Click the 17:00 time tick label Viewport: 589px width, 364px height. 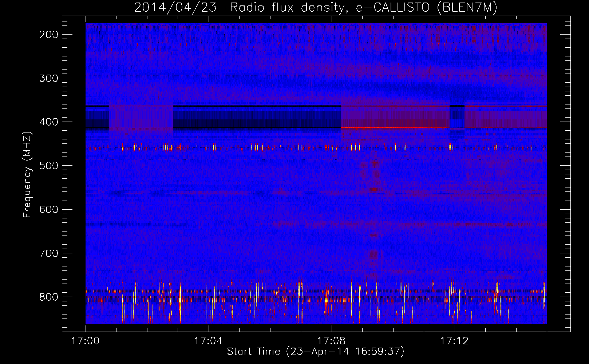[x=86, y=341]
